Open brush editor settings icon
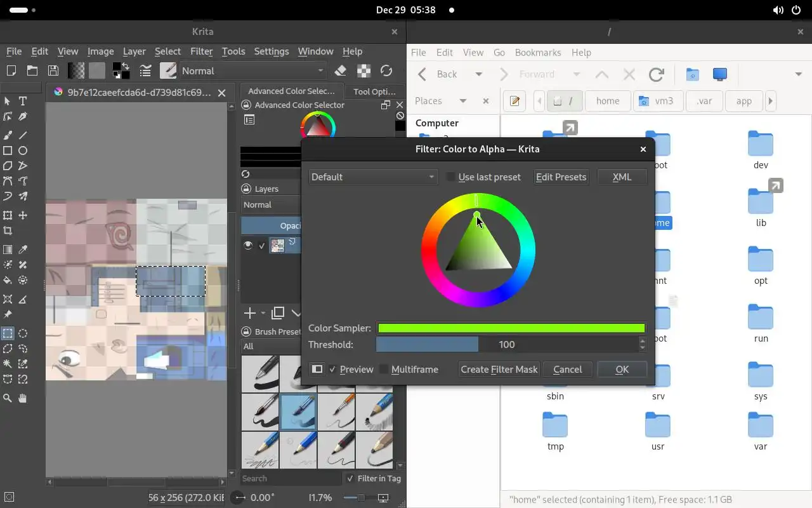The width and height of the screenshot is (812, 508). [x=145, y=70]
